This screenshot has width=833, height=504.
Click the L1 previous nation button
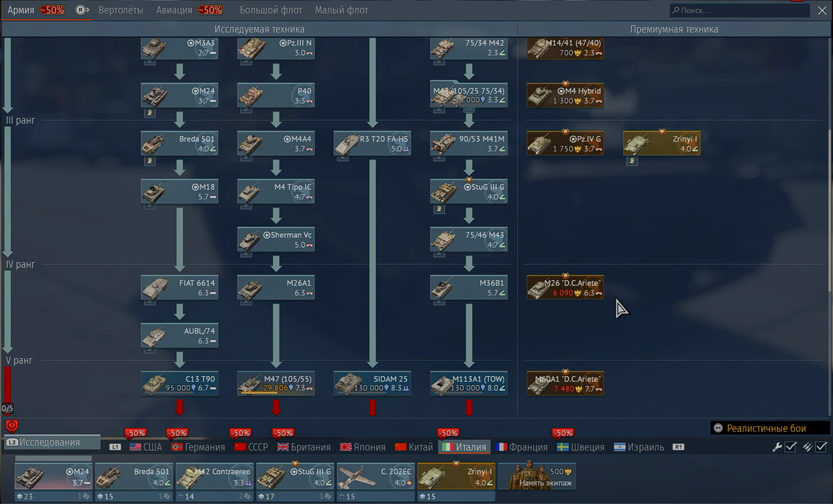pyautogui.click(x=115, y=447)
